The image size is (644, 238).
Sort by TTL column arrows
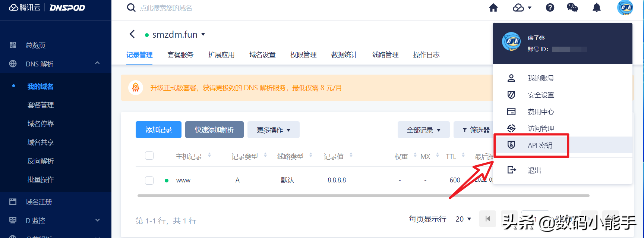click(463, 155)
